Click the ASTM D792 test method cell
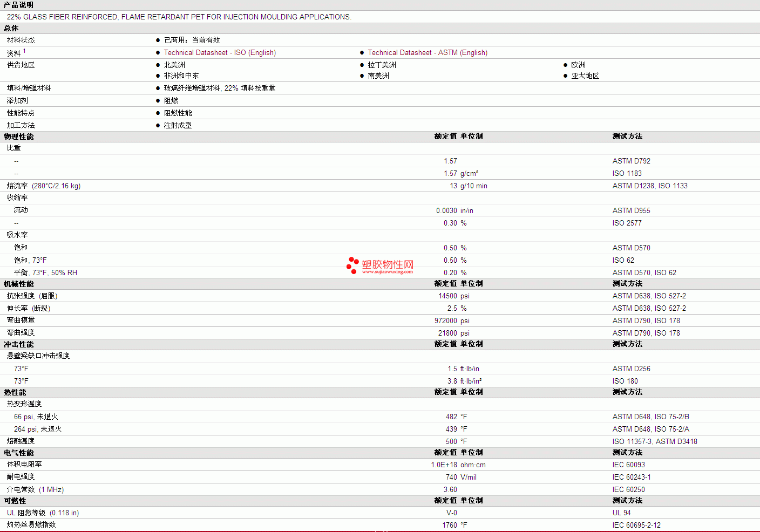The image size is (760, 532). (x=632, y=161)
